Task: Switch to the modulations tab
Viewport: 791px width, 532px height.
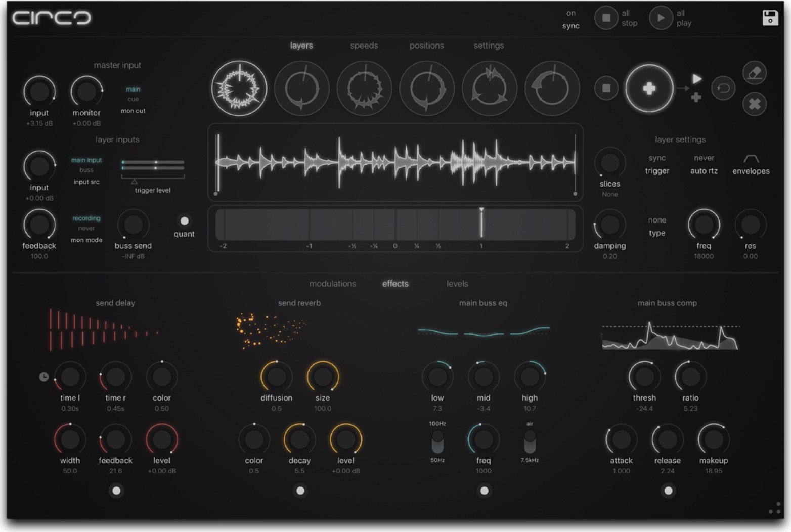Action: tap(333, 284)
